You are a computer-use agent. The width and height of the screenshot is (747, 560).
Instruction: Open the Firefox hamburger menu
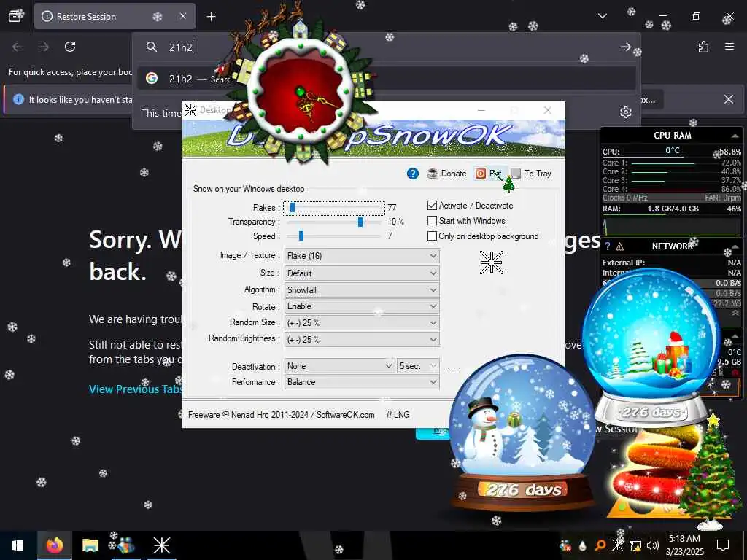click(729, 47)
